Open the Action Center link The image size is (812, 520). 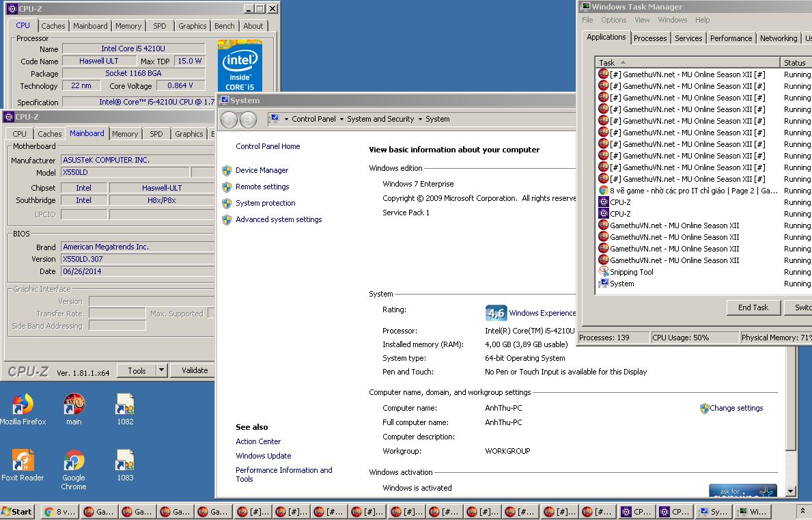point(258,442)
